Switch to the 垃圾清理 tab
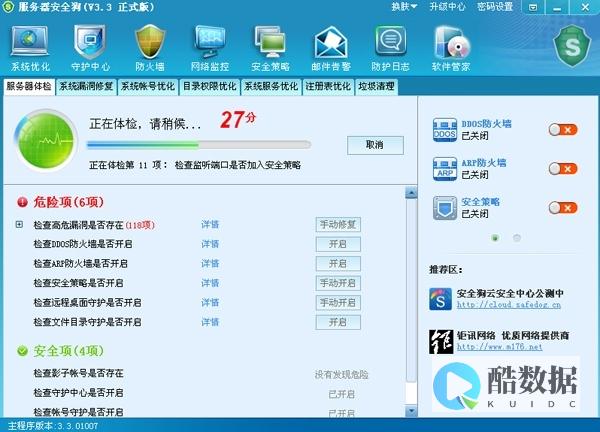Screen dimensions: 600x432 point(376,86)
